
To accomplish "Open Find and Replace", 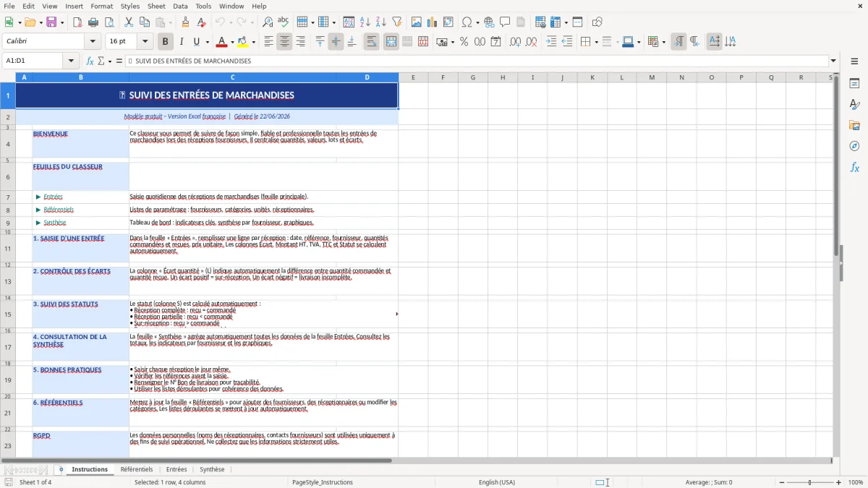I will 267,22.
